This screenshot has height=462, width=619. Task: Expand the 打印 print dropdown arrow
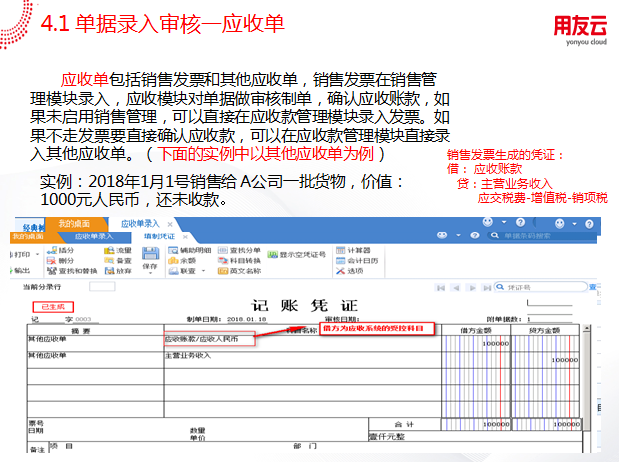[x=38, y=255]
